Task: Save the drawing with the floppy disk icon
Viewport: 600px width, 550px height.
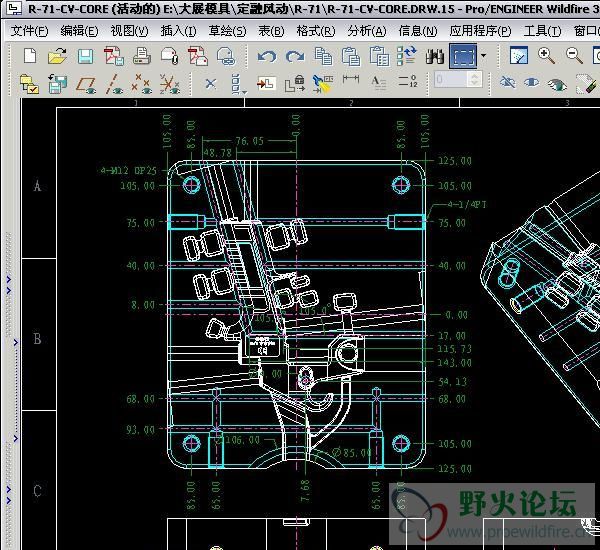Action: point(85,57)
